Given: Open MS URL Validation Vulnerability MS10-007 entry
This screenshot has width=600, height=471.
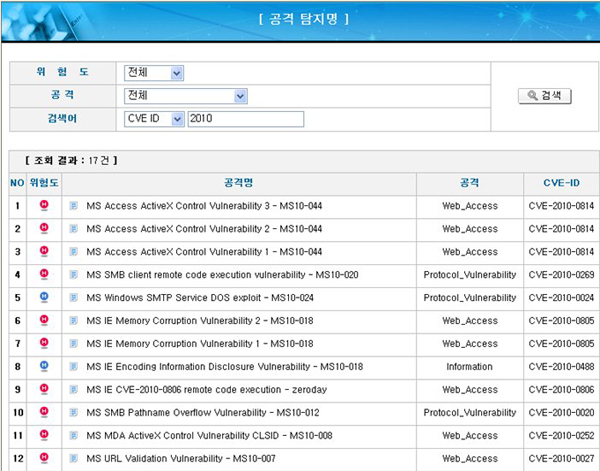Looking at the screenshot, I should click(x=181, y=458).
